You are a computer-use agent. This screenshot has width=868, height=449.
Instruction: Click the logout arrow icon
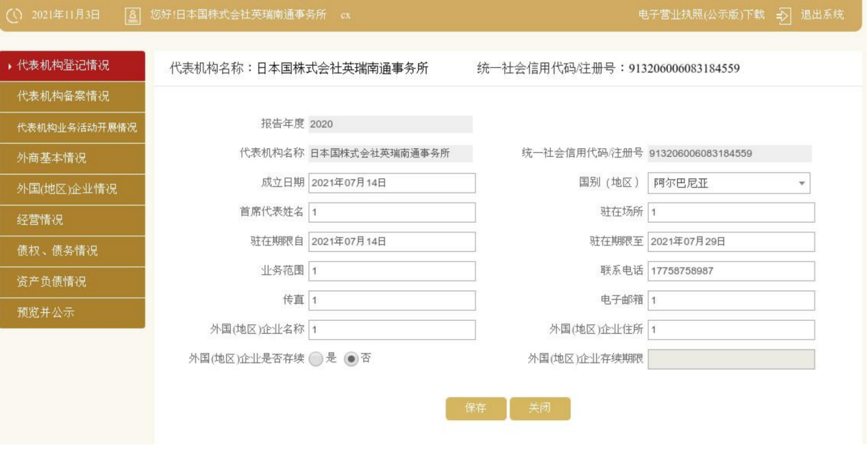784,15
